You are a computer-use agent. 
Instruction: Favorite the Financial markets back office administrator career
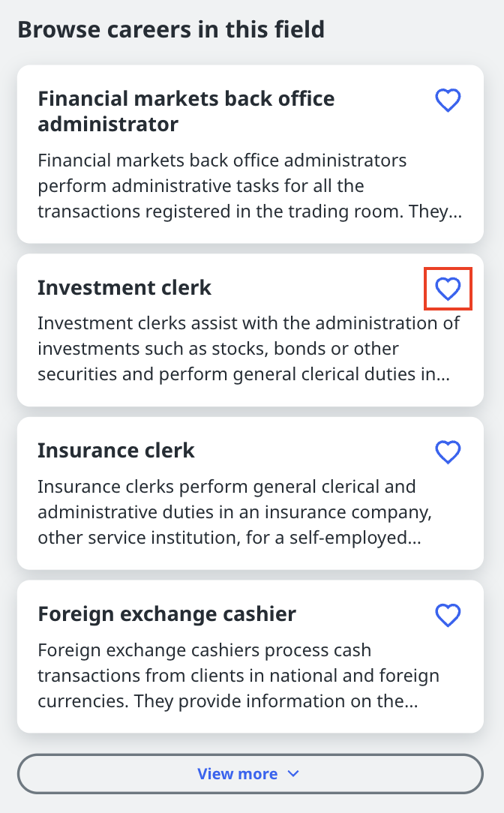(448, 100)
